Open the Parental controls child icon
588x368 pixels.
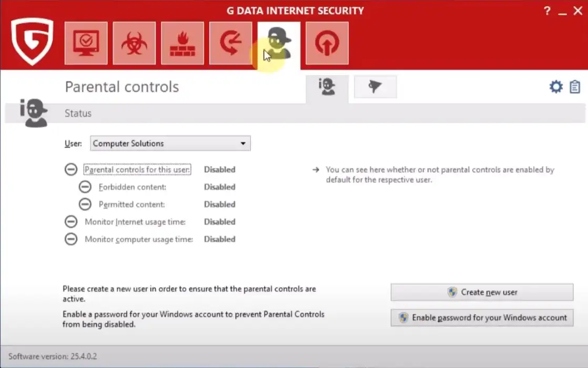coord(279,43)
